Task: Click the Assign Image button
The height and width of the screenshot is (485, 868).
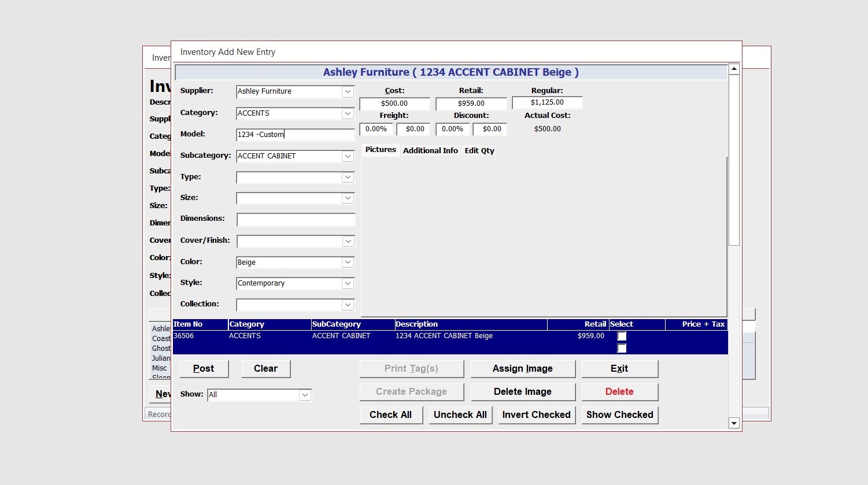Action: 523,369
